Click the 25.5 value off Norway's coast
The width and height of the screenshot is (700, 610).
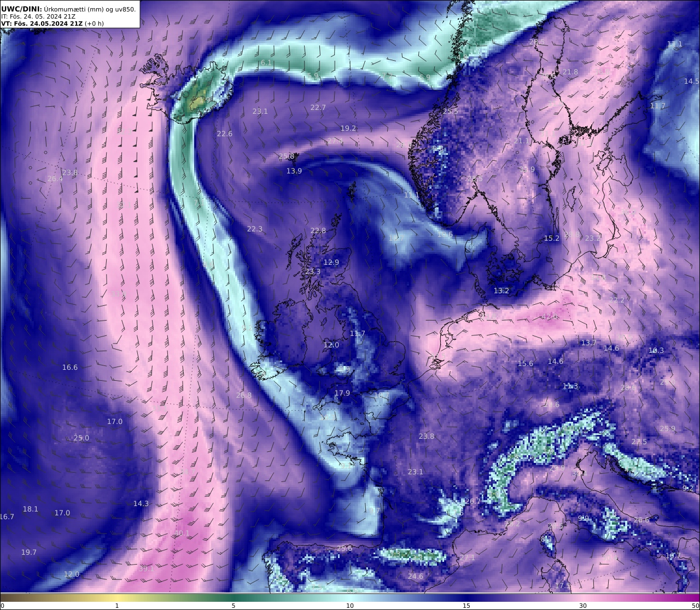[x=450, y=111]
